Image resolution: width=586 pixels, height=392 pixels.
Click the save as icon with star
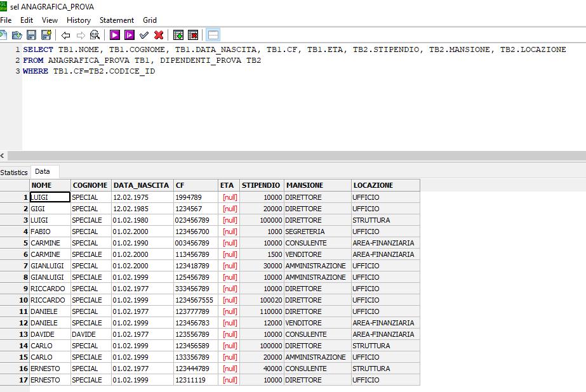[46, 35]
